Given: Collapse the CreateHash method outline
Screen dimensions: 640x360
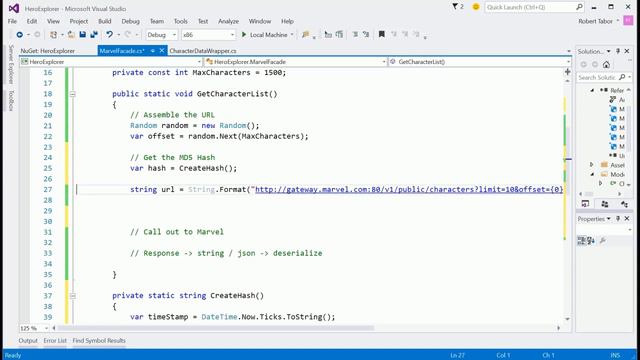Looking at the screenshot, I should coord(72,296).
